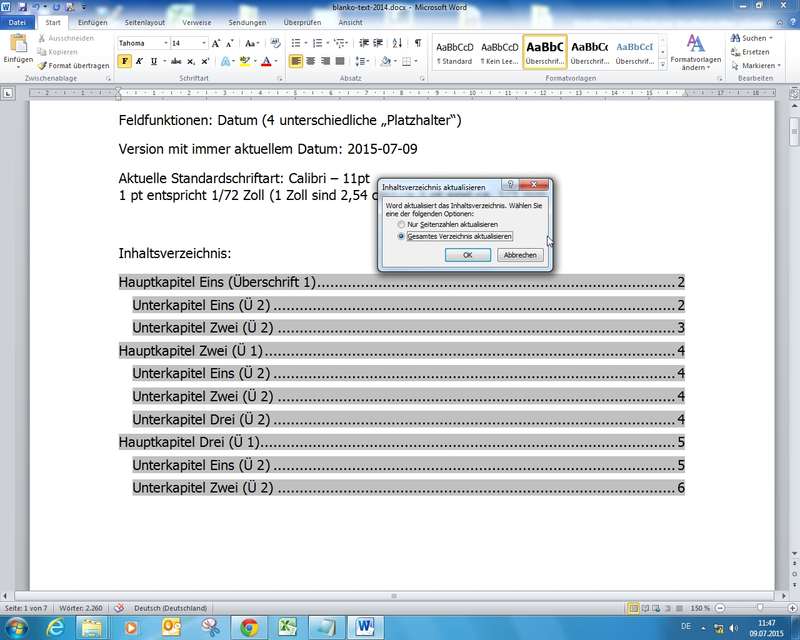Adjust the zoom slider handle
Screen dimensions: 800x640
(760, 608)
